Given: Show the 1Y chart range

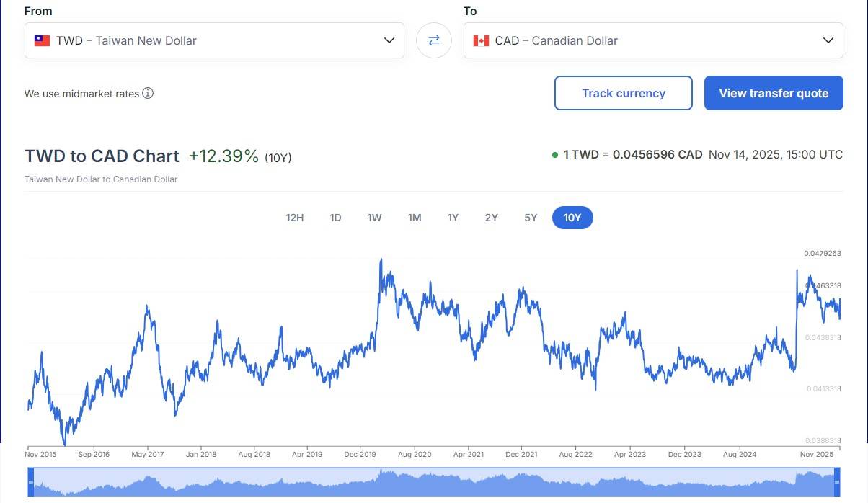Looking at the screenshot, I should pos(453,218).
